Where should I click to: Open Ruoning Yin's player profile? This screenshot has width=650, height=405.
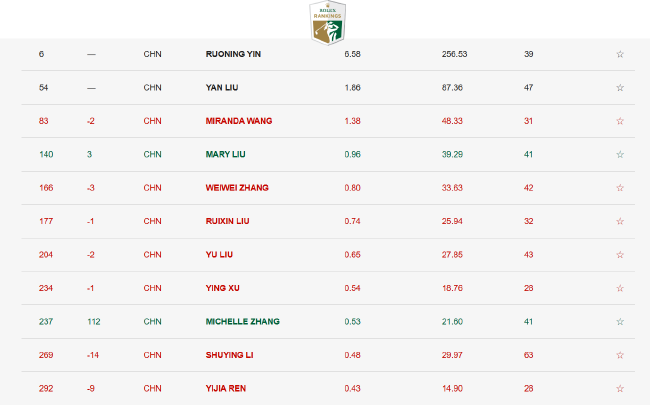tap(233, 54)
